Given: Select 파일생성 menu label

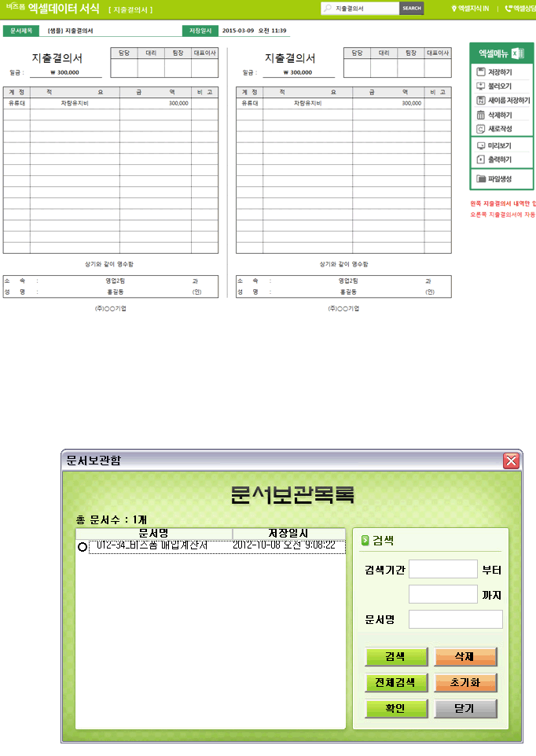Looking at the screenshot, I should [x=500, y=179].
